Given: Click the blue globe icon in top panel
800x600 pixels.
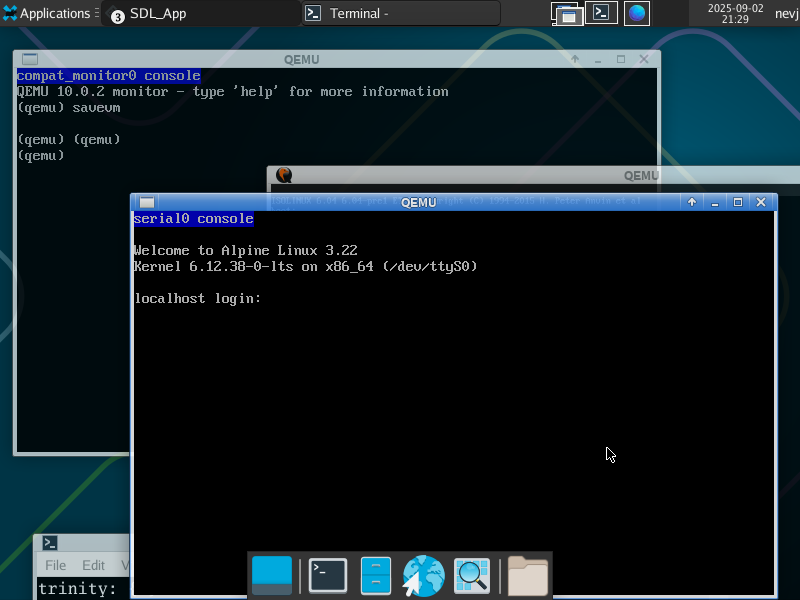Looking at the screenshot, I should [x=637, y=13].
